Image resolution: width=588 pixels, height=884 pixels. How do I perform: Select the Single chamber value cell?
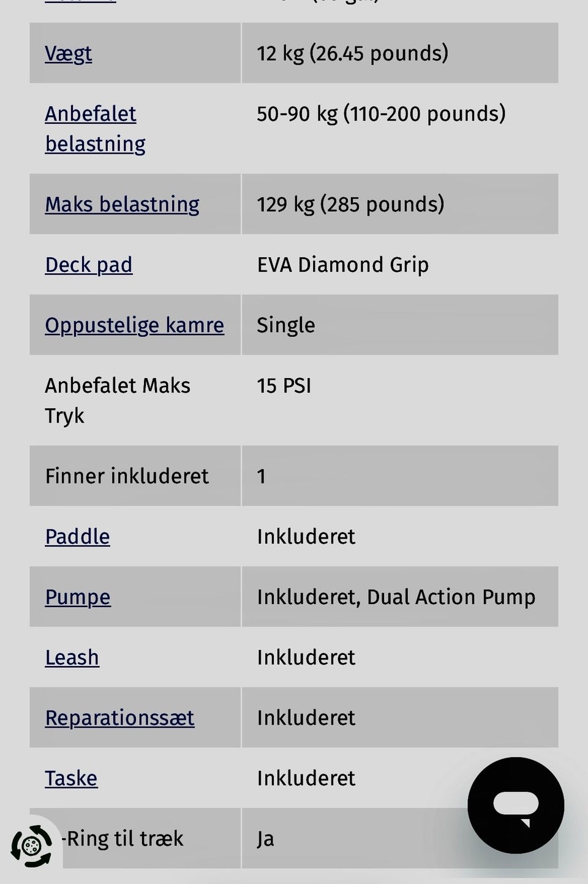pyautogui.click(x=400, y=325)
